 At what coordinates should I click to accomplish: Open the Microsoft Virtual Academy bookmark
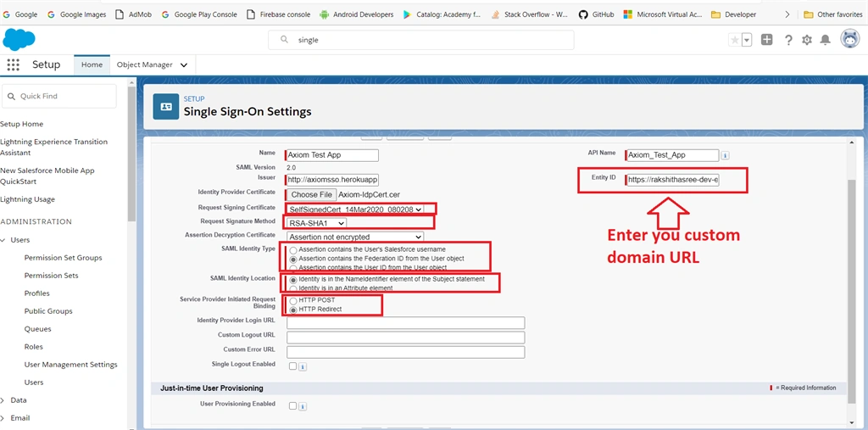663,14
